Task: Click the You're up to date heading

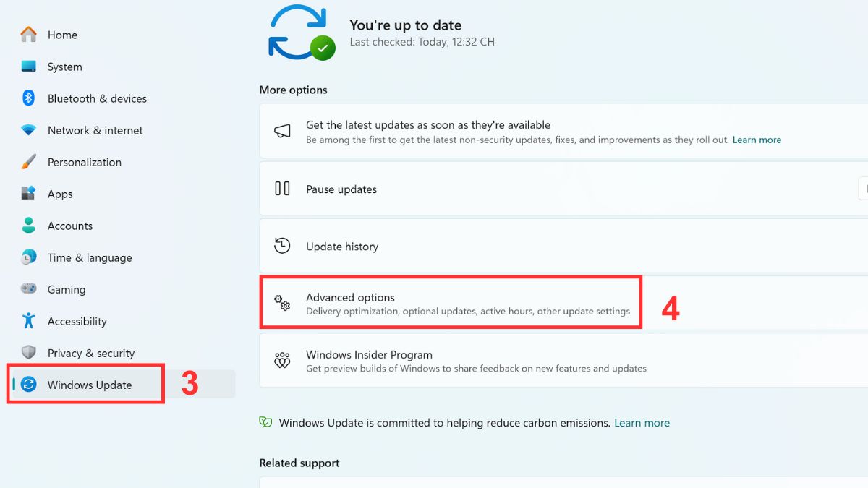Action: 405,25
